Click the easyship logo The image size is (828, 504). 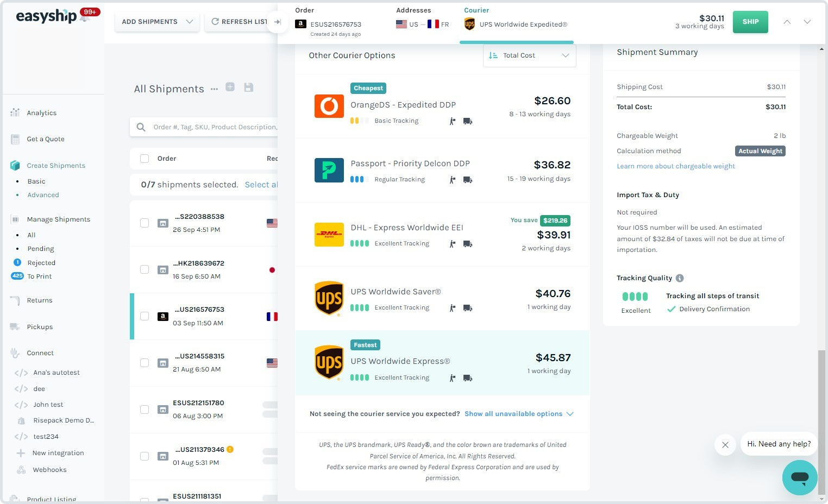coord(46,16)
